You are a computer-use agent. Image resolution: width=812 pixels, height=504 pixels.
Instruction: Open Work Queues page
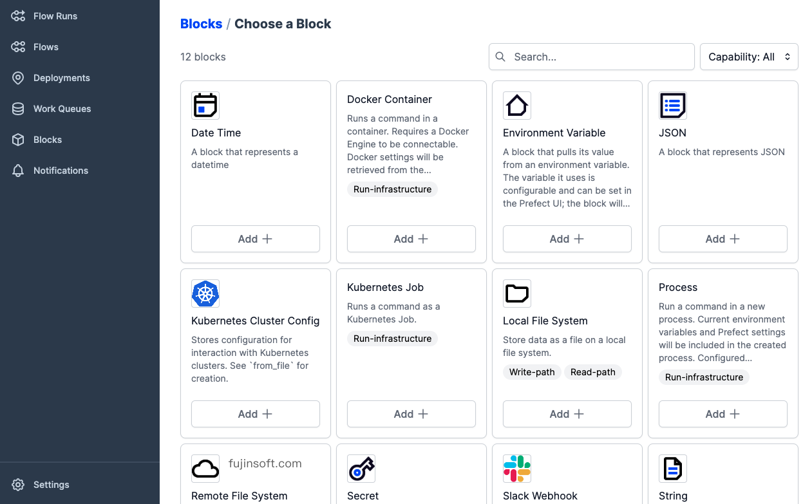click(62, 109)
